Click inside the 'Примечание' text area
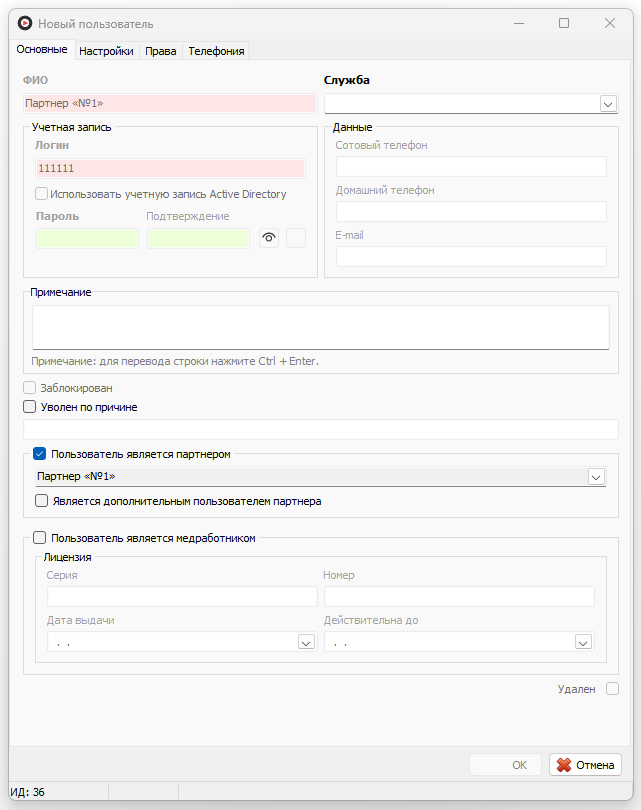The width and height of the screenshot is (641, 810). click(320, 327)
